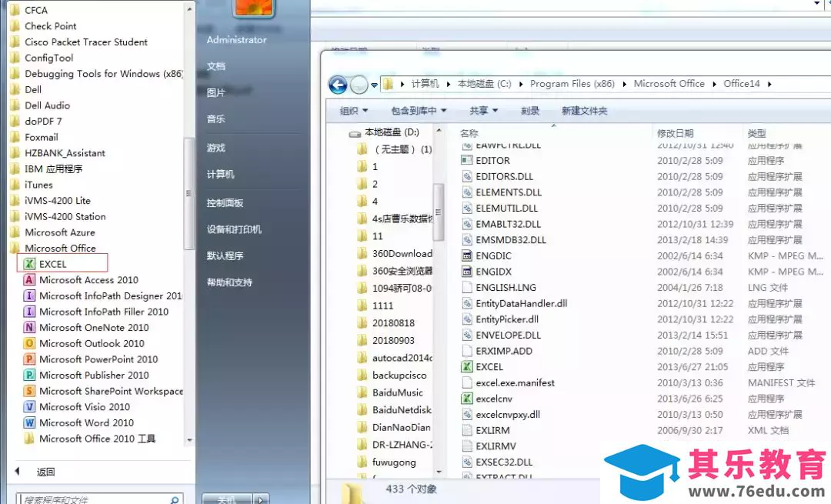Click Administrator user name in Start menu

click(236, 40)
